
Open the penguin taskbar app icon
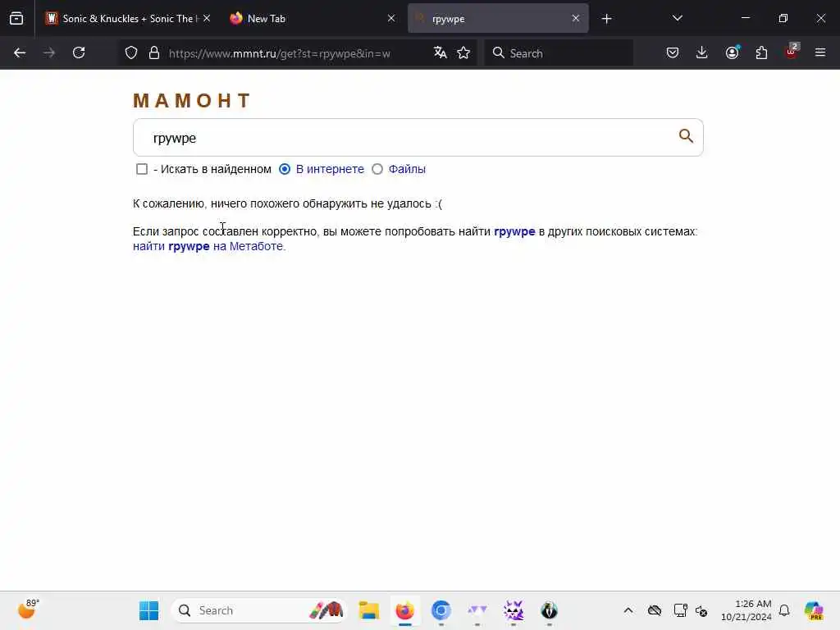(549, 610)
